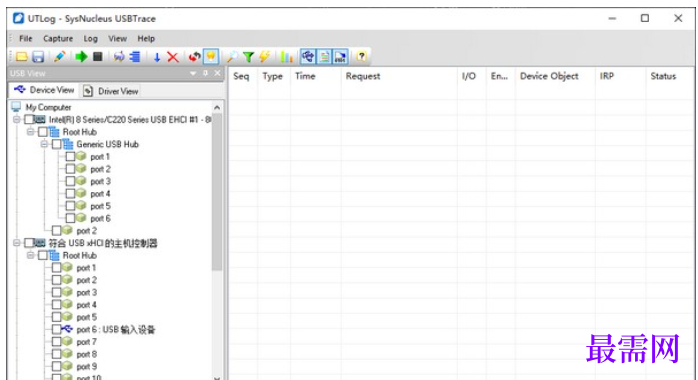Open a log file with the folder icon

[x=22, y=57]
